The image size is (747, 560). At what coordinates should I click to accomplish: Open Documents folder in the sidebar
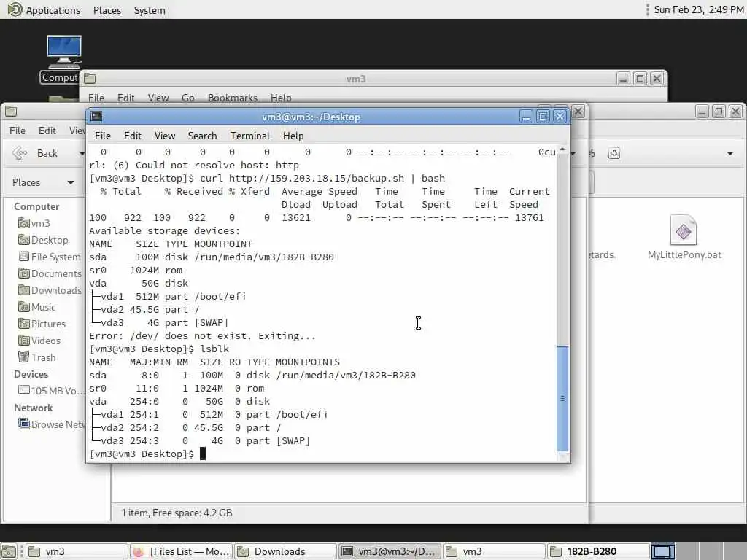click(50, 273)
